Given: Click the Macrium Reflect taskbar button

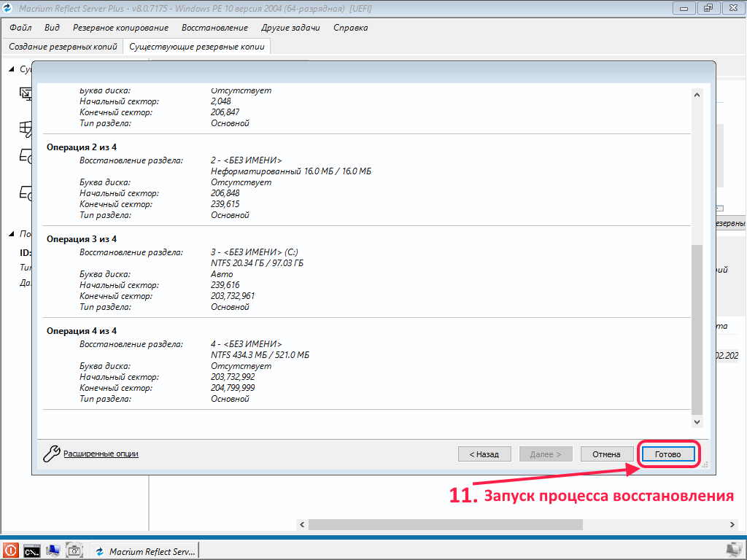Looking at the screenshot, I should pos(145,551).
